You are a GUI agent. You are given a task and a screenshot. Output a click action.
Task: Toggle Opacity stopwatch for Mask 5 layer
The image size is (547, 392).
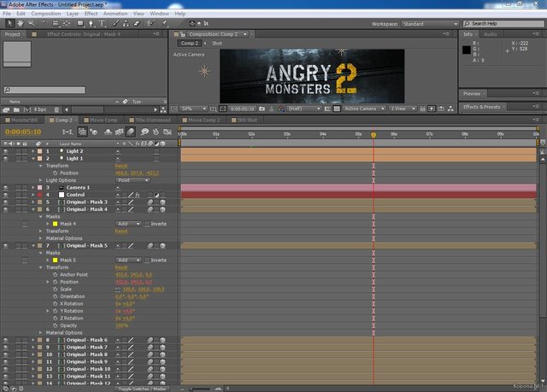(55, 325)
